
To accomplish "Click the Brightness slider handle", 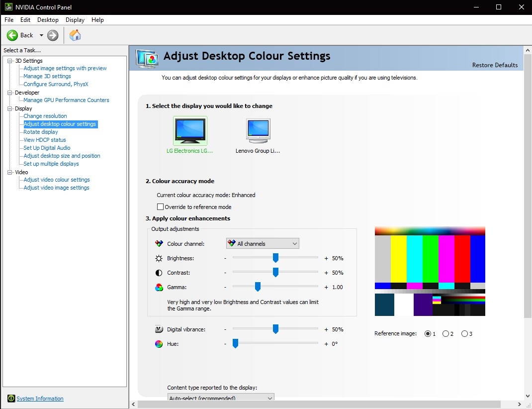I will (x=275, y=258).
